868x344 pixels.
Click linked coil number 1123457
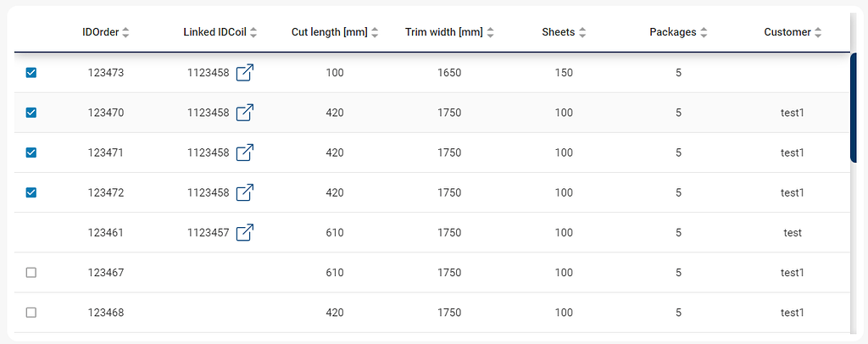coord(208,232)
